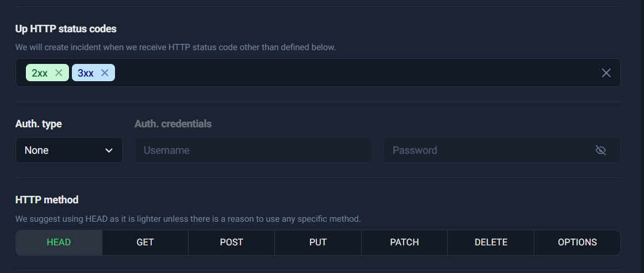The height and width of the screenshot is (273, 644).
Task: Set HTTP method to DELETE
Action: pos(491,242)
